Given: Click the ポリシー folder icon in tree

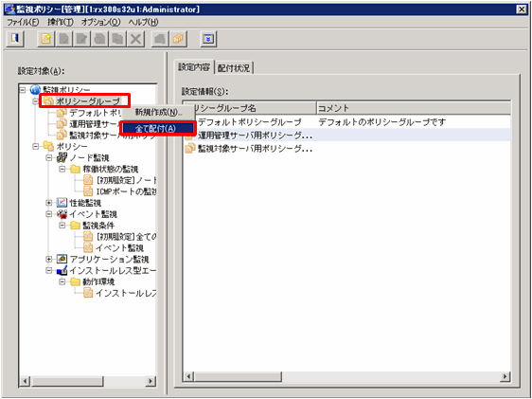Looking at the screenshot, I should (x=48, y=146).
